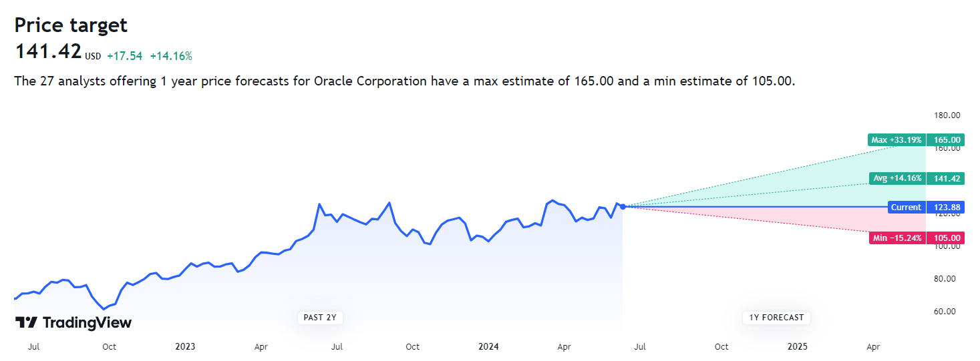Viewport: 980px width, 361px height.
Task: Select the Max +33.19% forecast label
Action: (896, 140)
